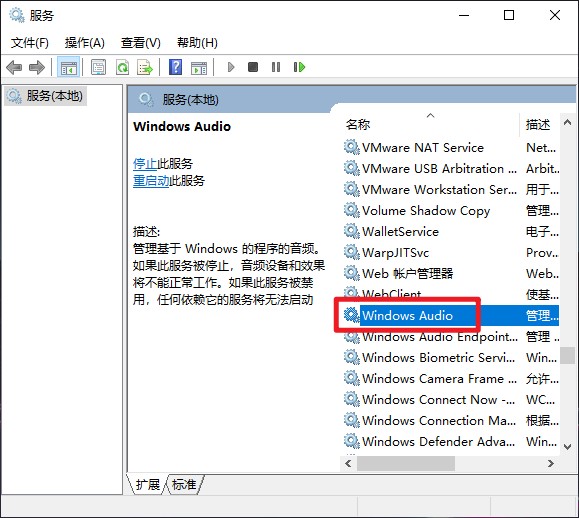Click the Back arrow toolbar icon

[x=14, y=68]
